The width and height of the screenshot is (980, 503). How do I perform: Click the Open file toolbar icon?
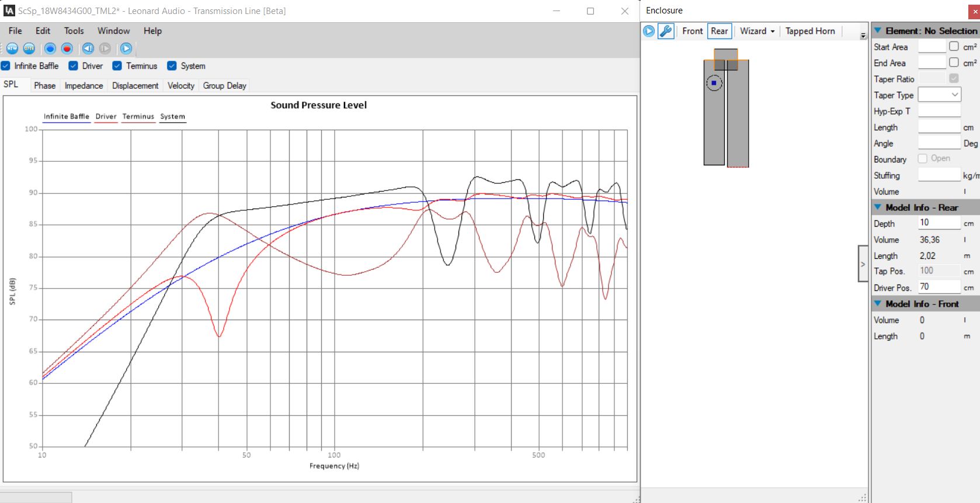[x=29, y=48]
